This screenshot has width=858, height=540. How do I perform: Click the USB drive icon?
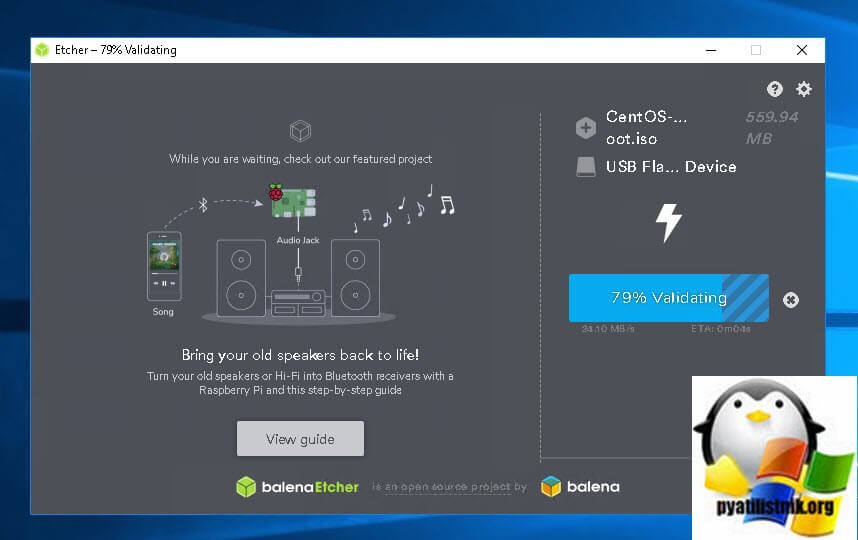click(x=586, y=167)
